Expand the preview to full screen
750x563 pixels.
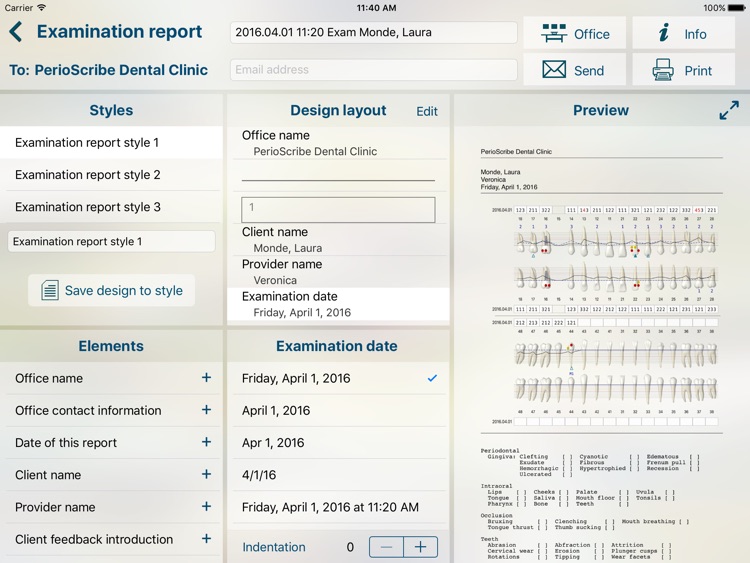729,110
